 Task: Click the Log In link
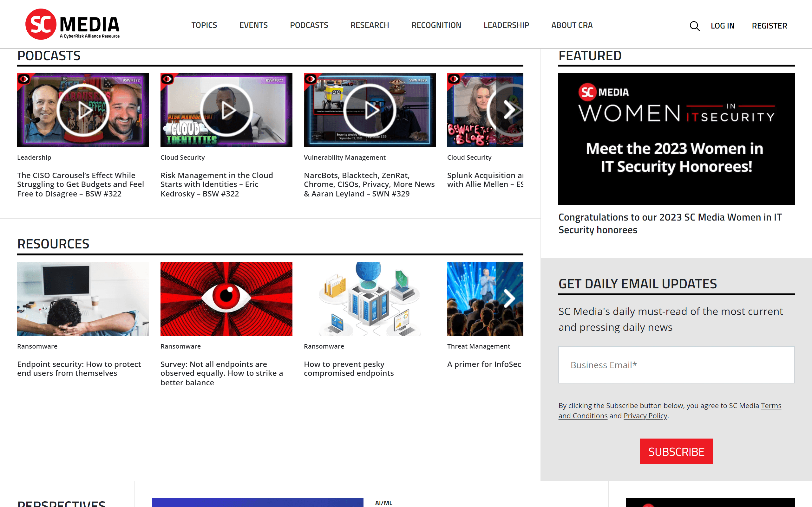723,26
